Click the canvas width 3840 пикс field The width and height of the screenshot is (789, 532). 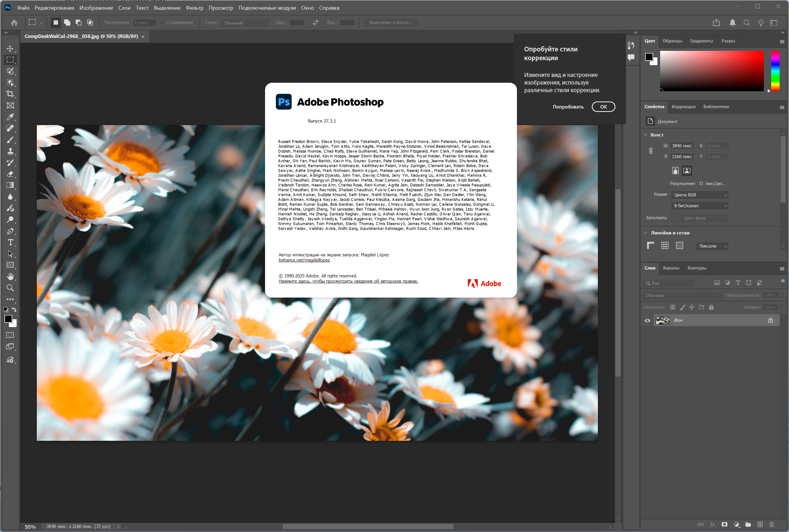682,146
